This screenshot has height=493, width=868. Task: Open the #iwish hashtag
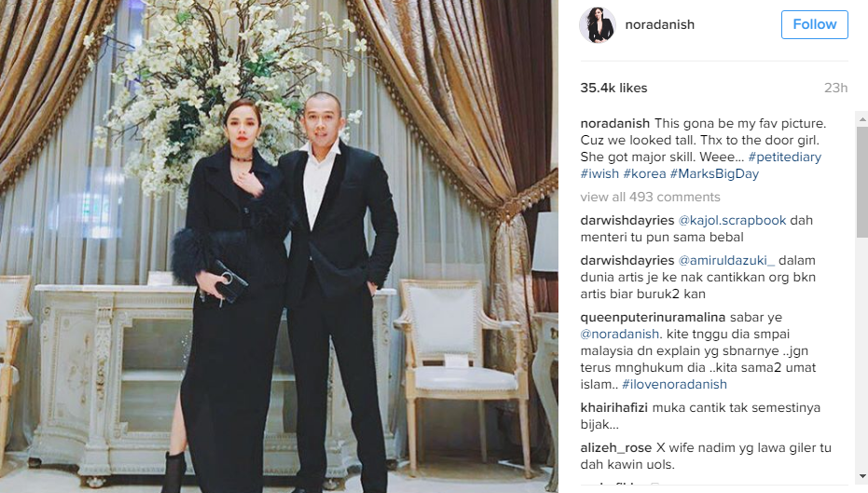tap(599, 173)
